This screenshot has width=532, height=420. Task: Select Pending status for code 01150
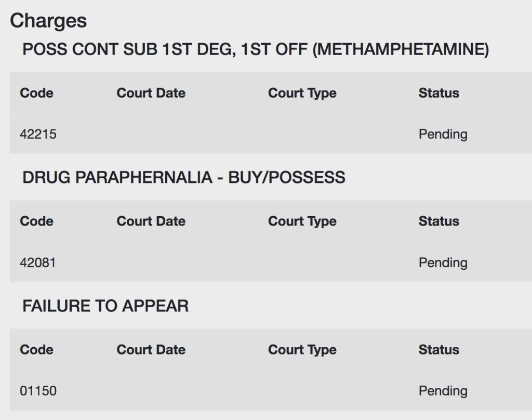[x=443, y=391]
